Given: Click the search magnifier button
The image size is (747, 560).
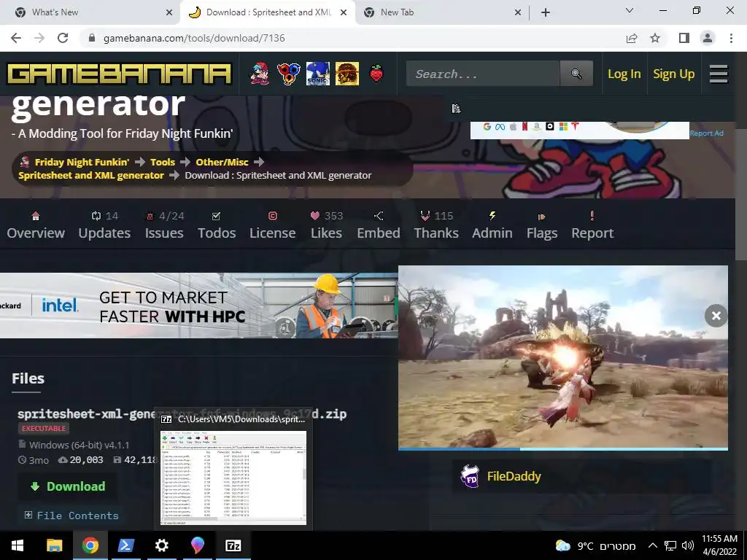Looking at the screenshot, I should click(x=576, y=74).
